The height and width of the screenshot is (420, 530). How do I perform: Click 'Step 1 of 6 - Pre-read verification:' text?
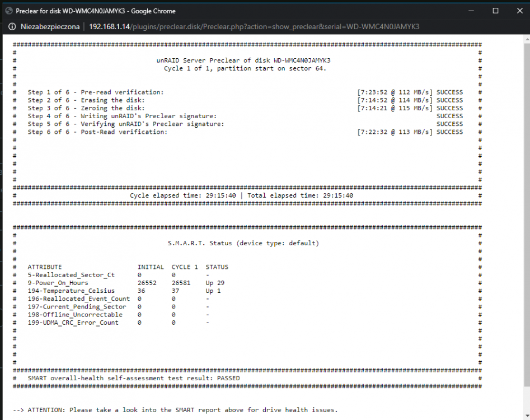[x=96, y=92]
